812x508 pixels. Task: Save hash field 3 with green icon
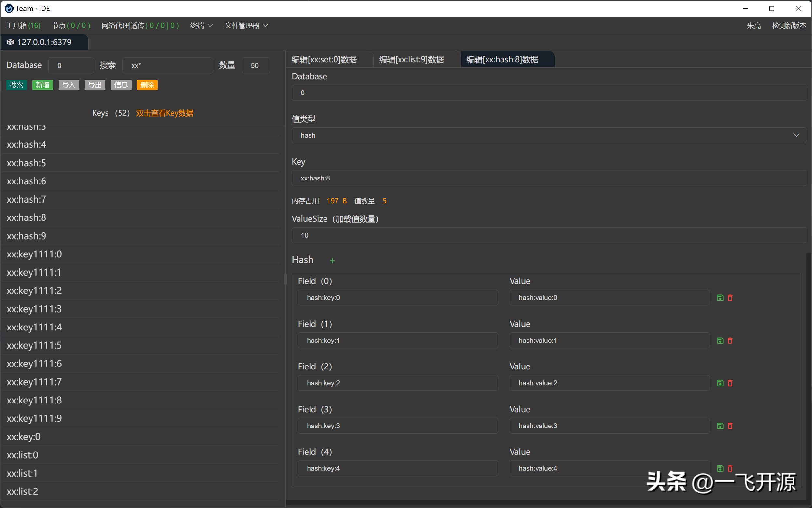coord(720,426)
